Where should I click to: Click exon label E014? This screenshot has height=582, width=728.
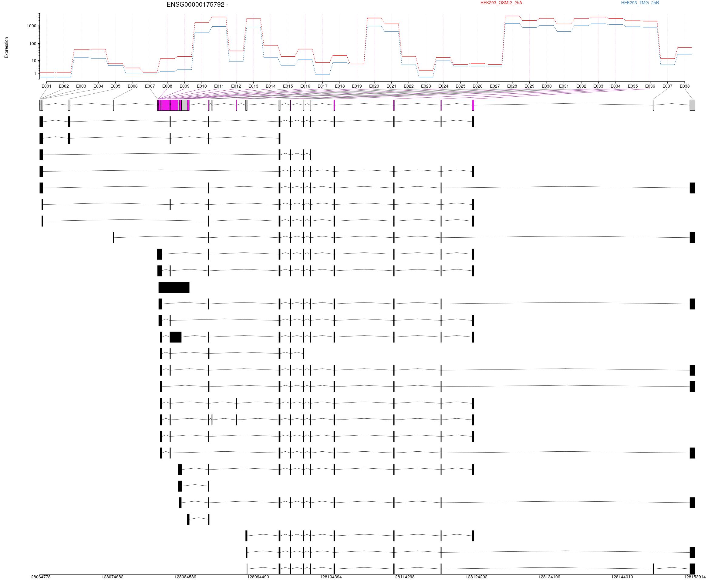pyautogui.click(x=271, y=86)
